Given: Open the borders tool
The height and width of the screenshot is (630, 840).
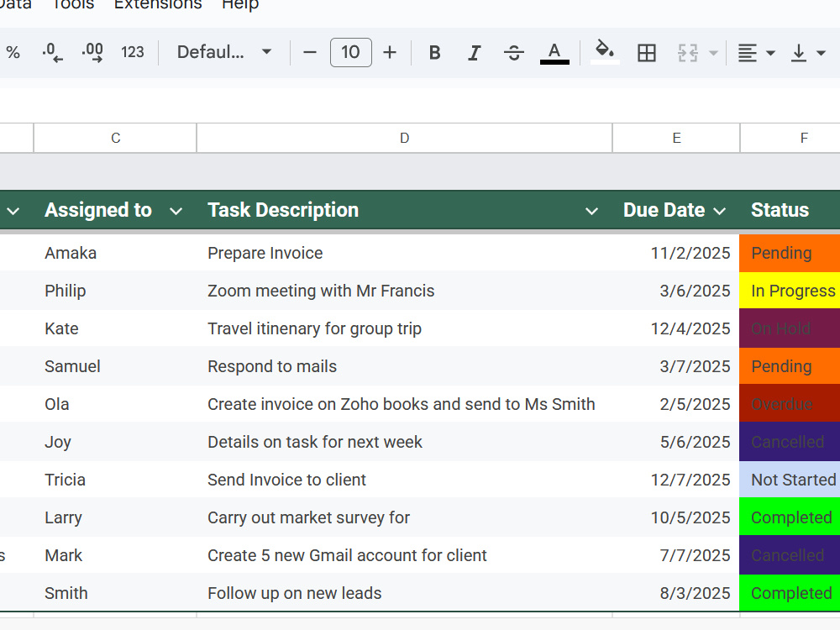Looking at the screenshot, I should click(x=647, y=52).
